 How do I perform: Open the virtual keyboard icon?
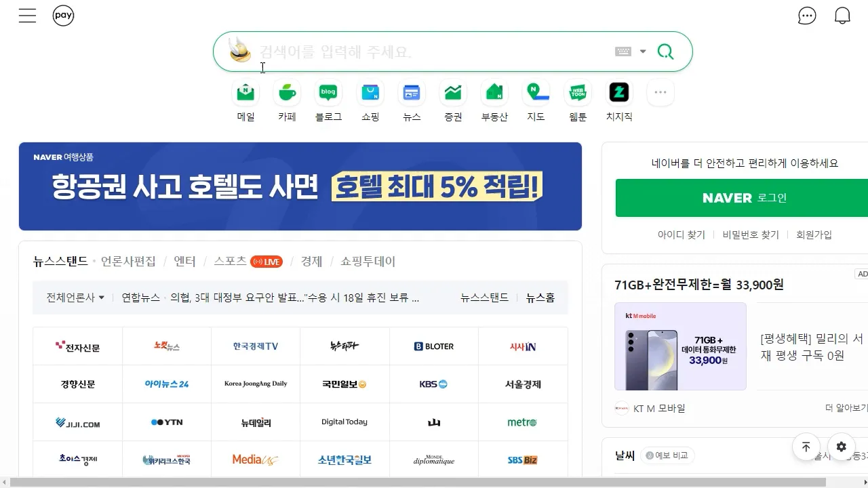623,52
